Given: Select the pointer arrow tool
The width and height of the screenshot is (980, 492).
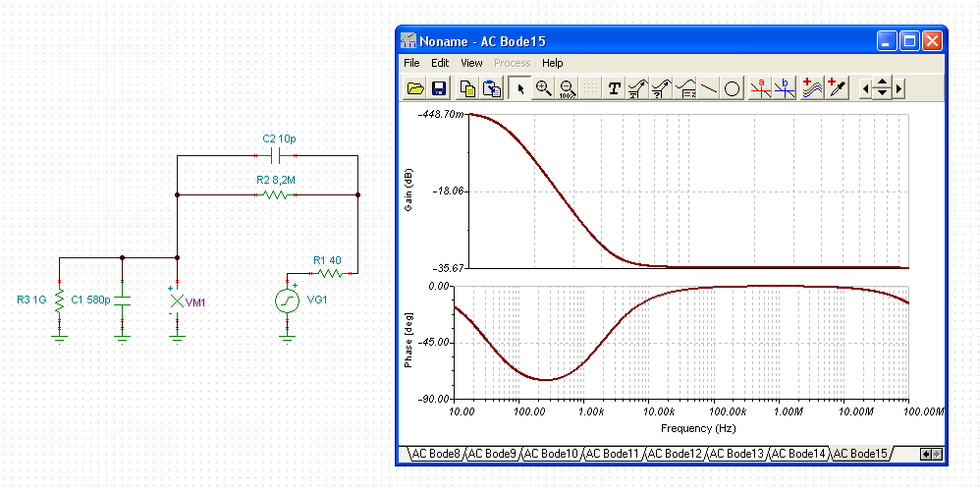Looking at the screenshot, I should (519, 88).
